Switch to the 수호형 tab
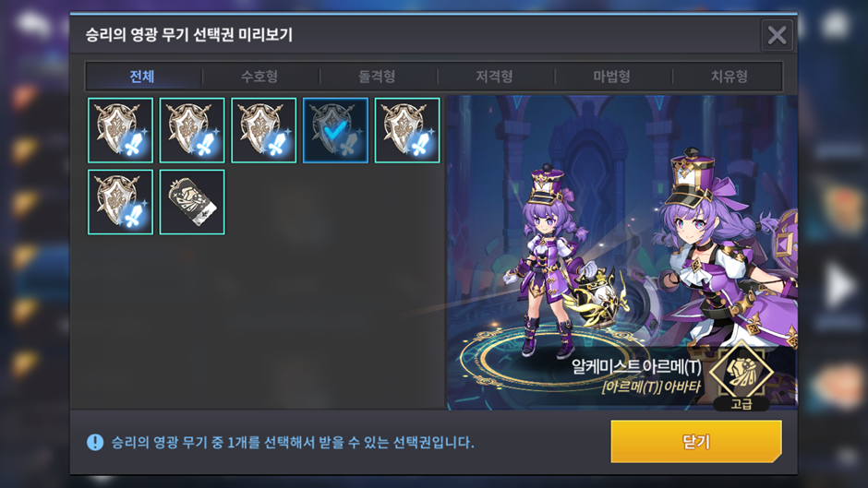The height and width of the screenshot is (488, 868). 259,77
